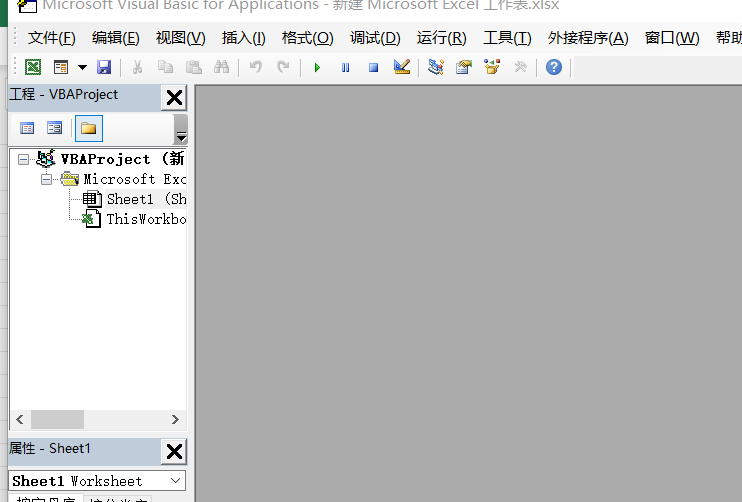742x502 pixels.
Task: Close the 属性 - Sheet1 panel
Action: click(174, 452)
